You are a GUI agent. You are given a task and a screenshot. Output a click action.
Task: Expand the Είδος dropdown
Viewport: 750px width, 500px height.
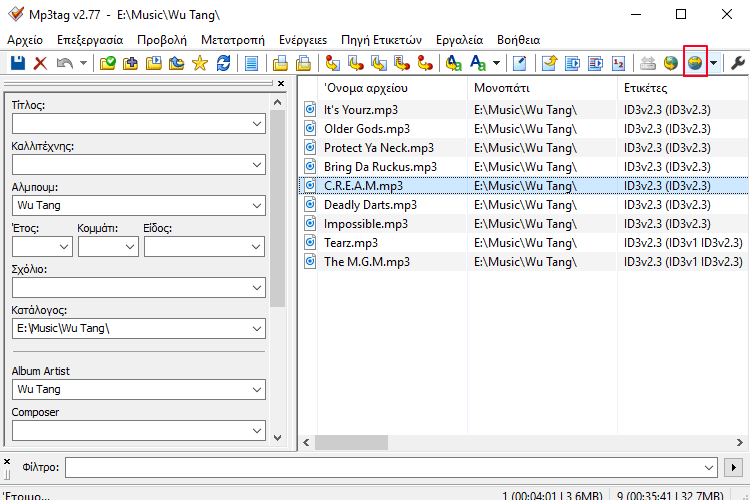(x=256, y=247)
